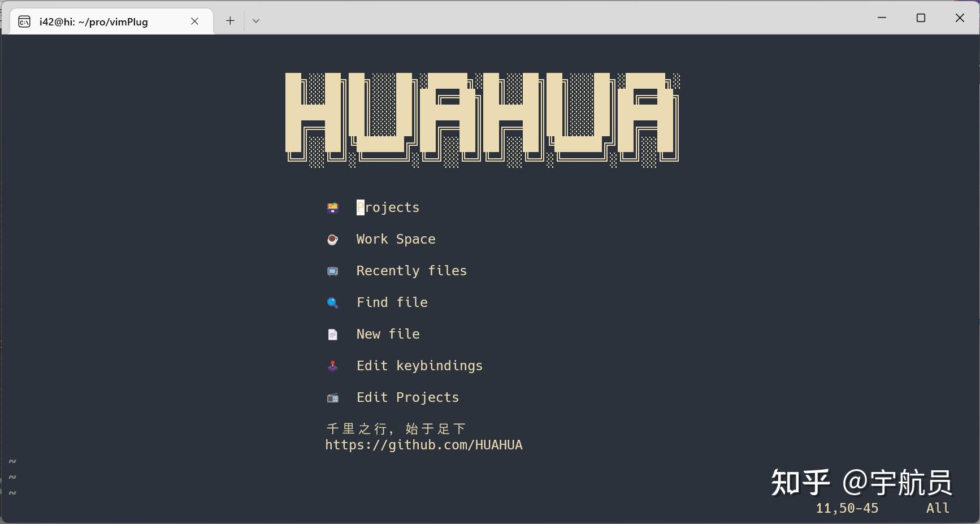The image size is (980, 524).
Task: Open Edit Projects
Action: point(407,397)
